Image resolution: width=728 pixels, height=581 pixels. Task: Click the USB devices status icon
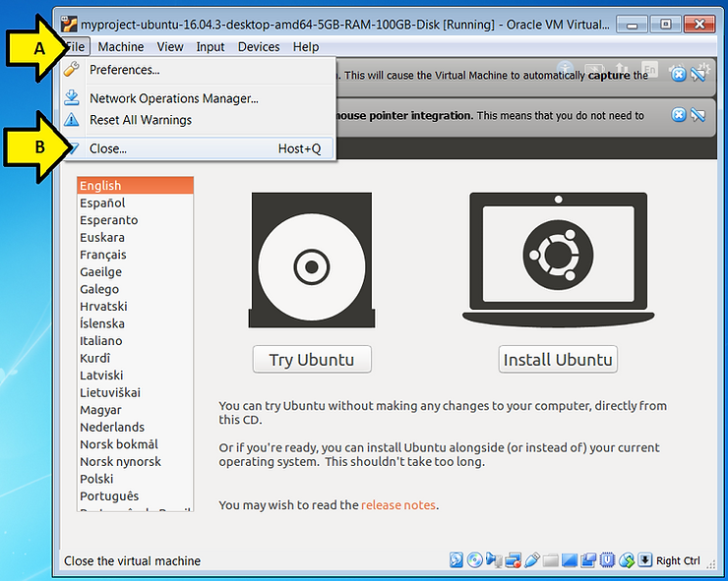pyautogui.click(x=531, y=560)
